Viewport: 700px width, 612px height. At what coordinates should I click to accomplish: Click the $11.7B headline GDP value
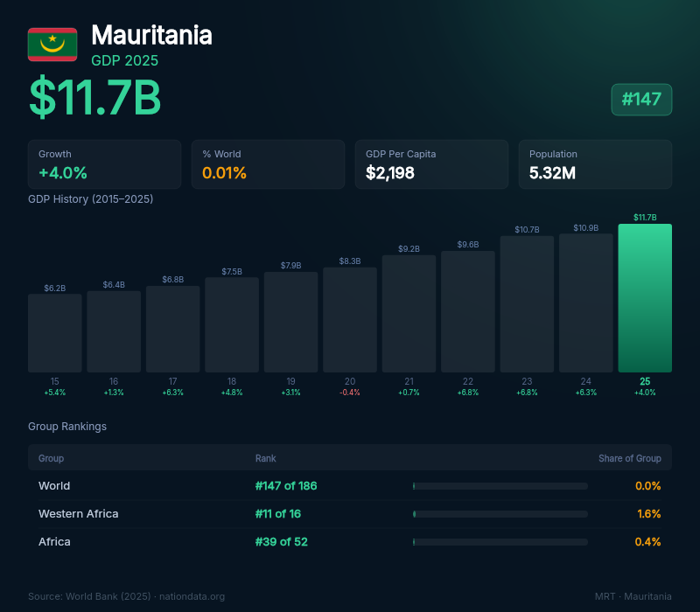pos(94,97)
